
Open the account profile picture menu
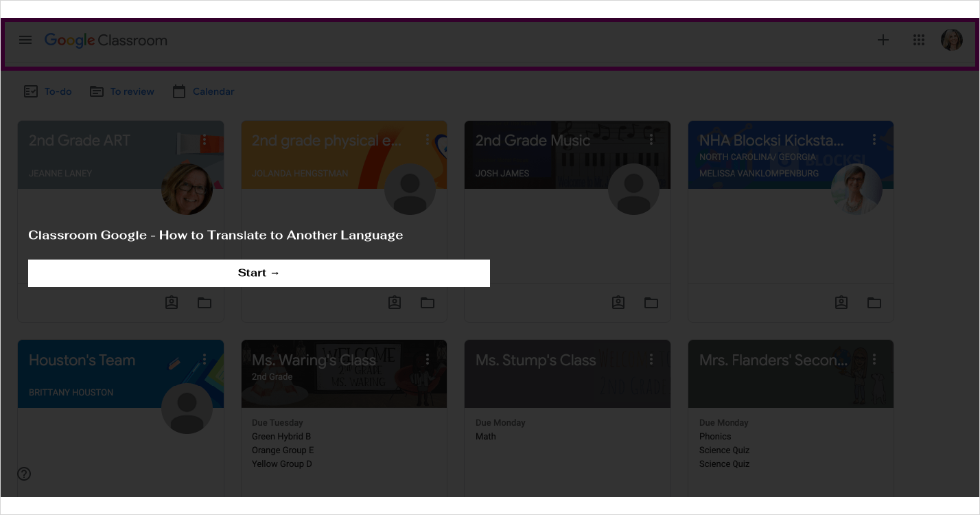pyautogui.click(x=952, y=40)
